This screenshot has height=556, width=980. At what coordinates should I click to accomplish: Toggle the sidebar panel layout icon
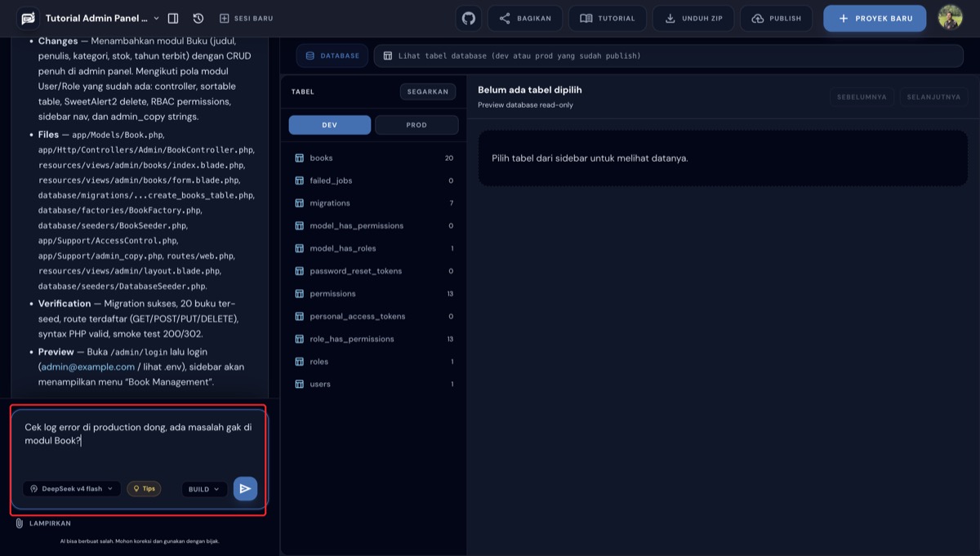point(173,18)
